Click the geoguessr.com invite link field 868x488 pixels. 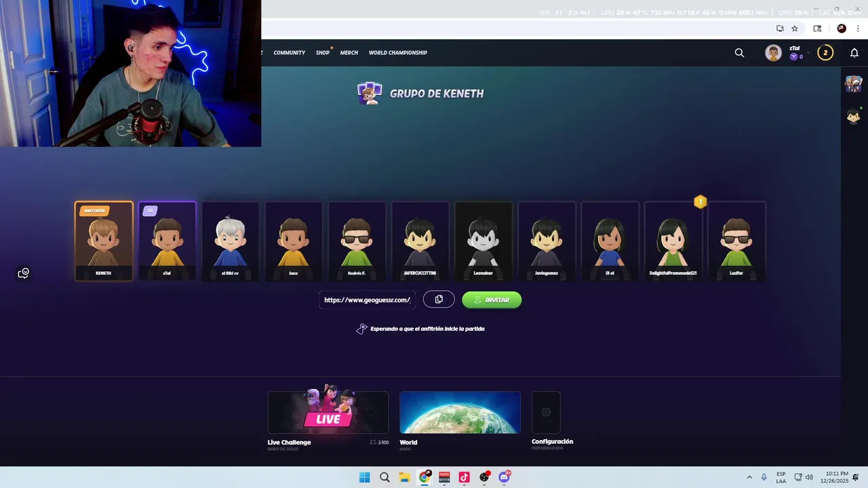pyautogui.click(x=368, y=300)
